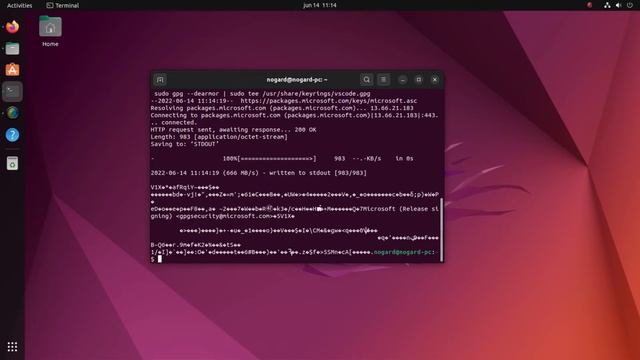Click the terminal title nogard@nogard-pc
The width and height of the screenshot is (640, 360).
(x=297, y=80)
